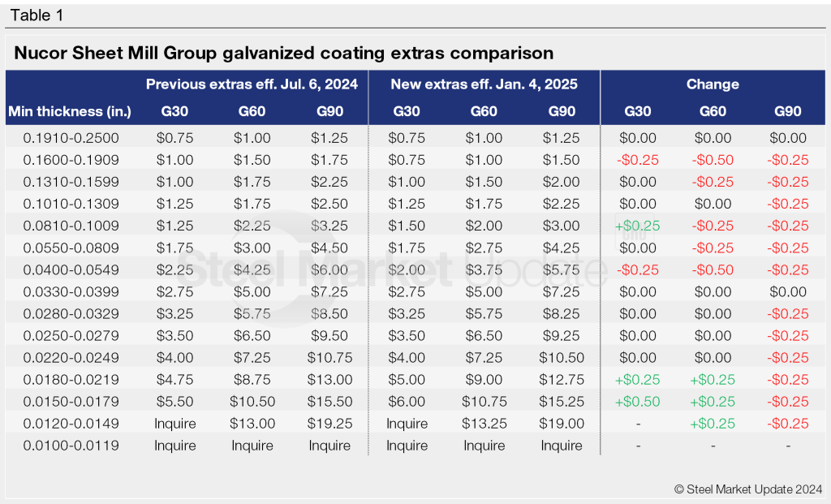
Task: Click the $15.50 previous G90 cell
Action: pos(331,401)
